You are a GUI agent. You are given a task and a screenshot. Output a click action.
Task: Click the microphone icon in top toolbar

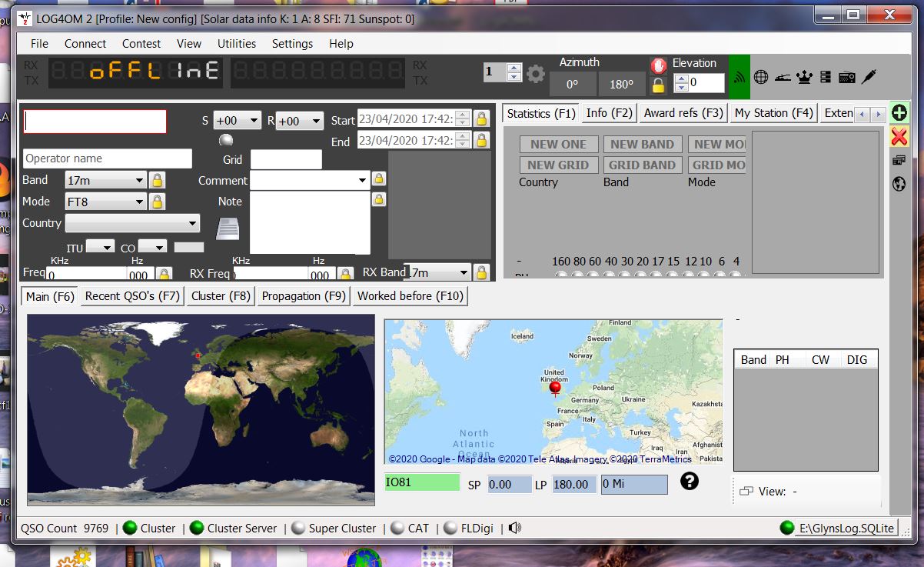point(869,77)
